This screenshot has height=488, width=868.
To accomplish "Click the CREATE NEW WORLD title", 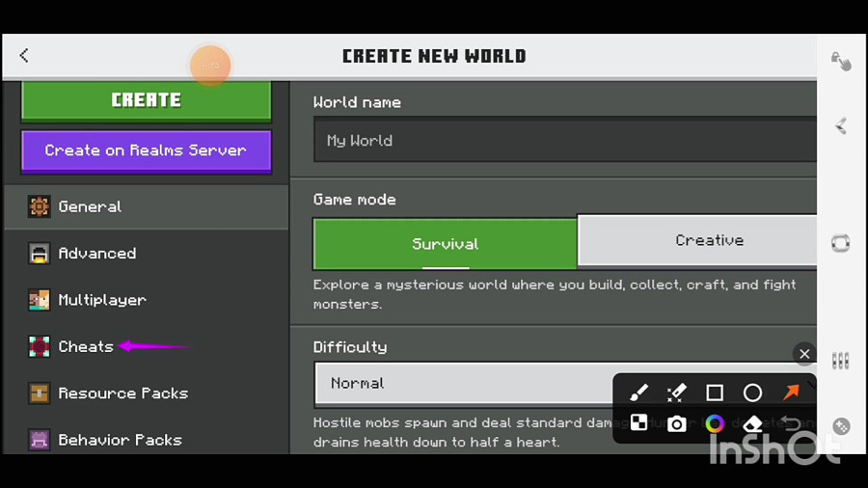I will point(434,56).
